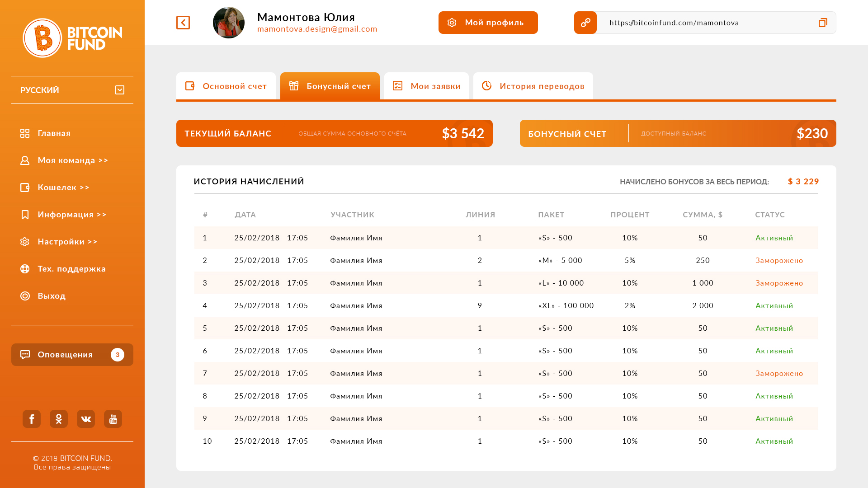Open the Оповещения notifications button
The width and height of the screenshot is (868, 488).
(72, 355)
